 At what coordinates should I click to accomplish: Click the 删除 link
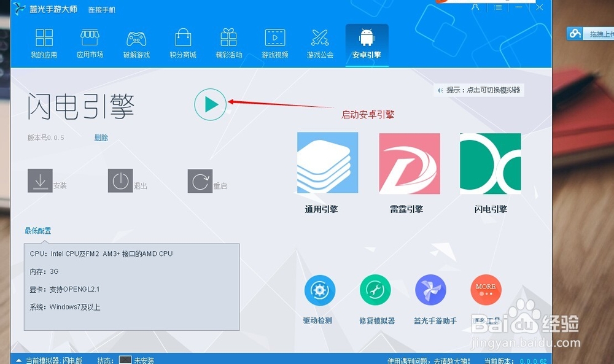(x=101, y=137)
